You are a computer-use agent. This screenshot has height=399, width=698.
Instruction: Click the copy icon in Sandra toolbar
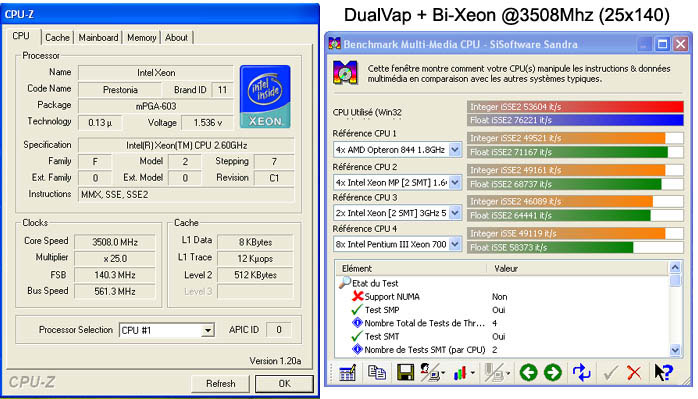coord(377,372)
